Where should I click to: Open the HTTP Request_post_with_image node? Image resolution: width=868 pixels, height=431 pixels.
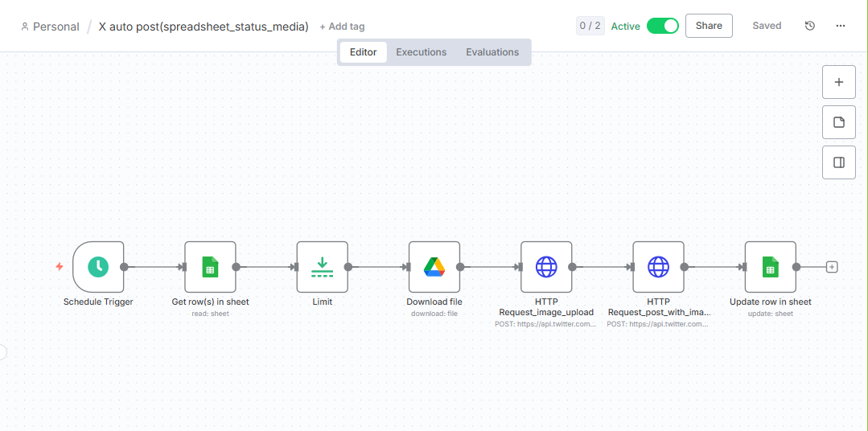[658, 267]
